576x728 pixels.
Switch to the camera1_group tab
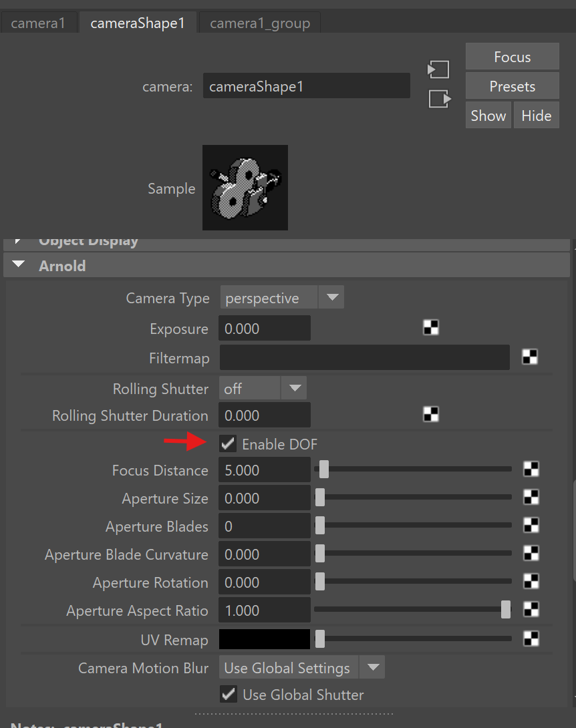point(260,23)
